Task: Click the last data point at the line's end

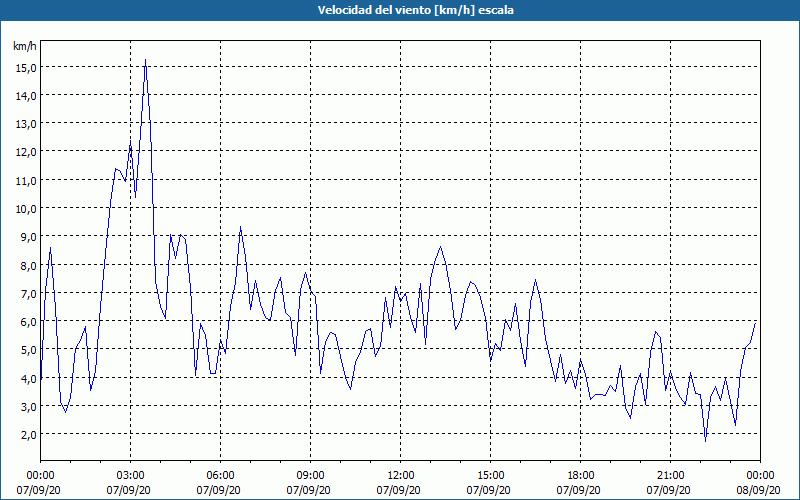Action: pos(755,322)
